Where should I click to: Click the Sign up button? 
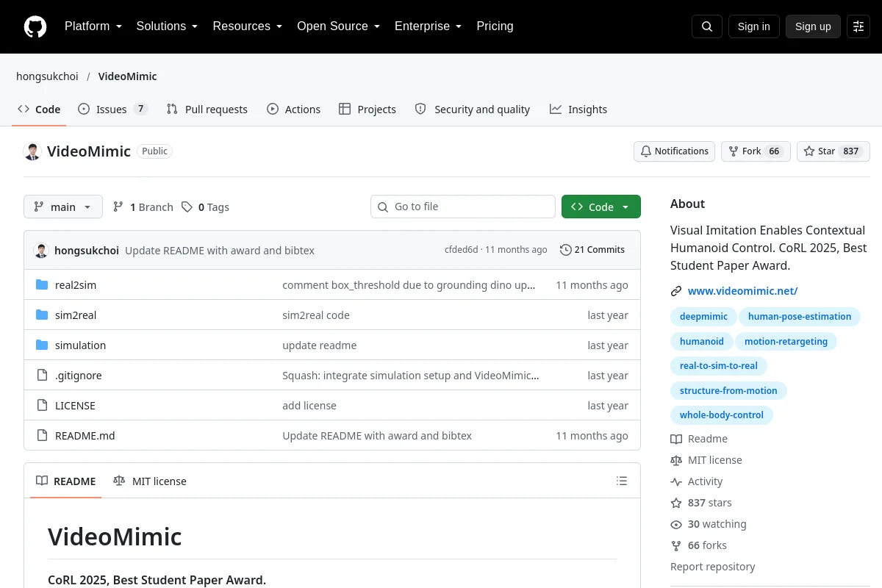click(x=813, y=26)
